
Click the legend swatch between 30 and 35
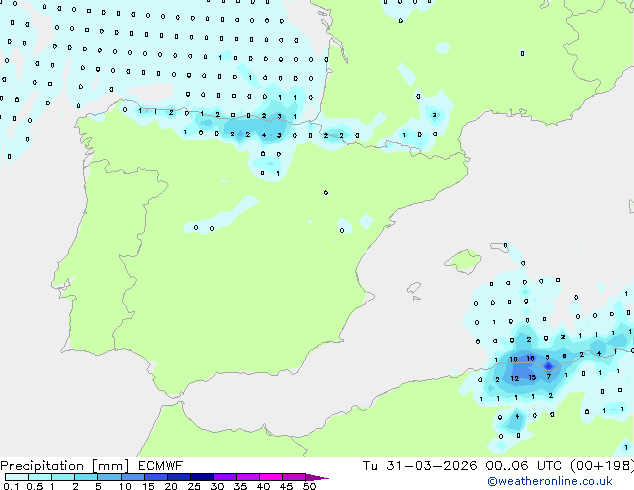coord(224,477)
